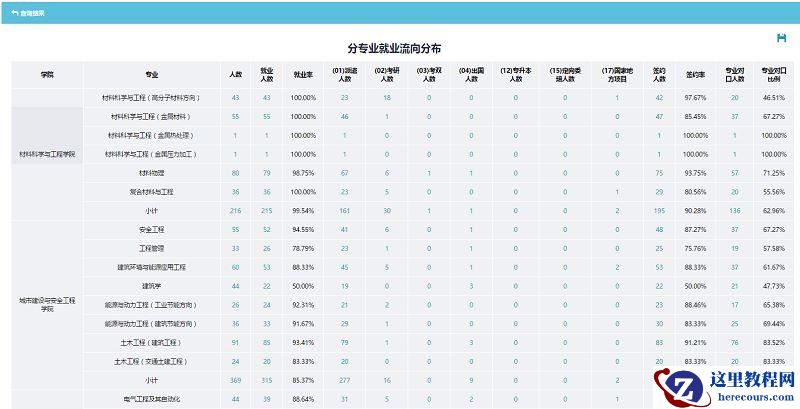
Task: Select the 土木工程（建筑工程）major cell
Action: [x=152, y=343]
